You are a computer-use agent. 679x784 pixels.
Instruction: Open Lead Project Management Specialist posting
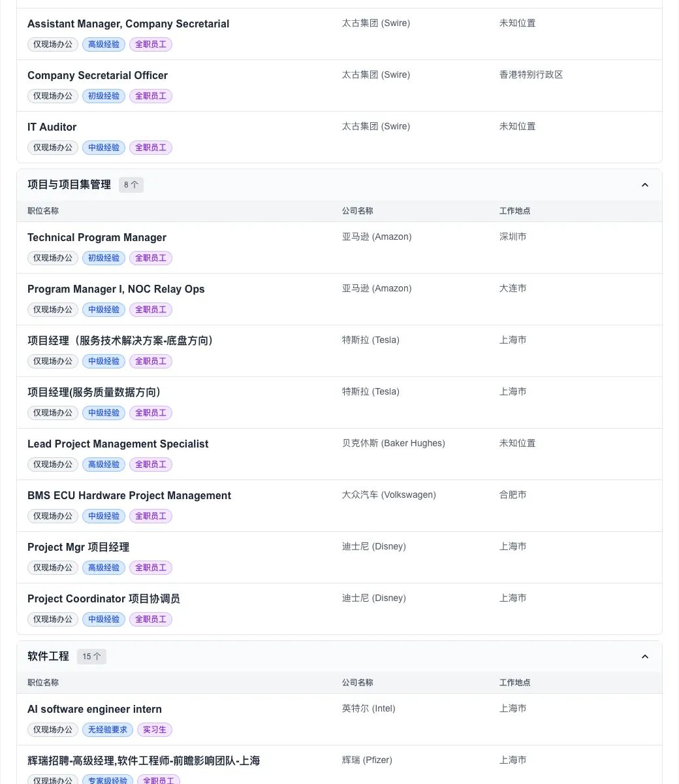[118, 444]
